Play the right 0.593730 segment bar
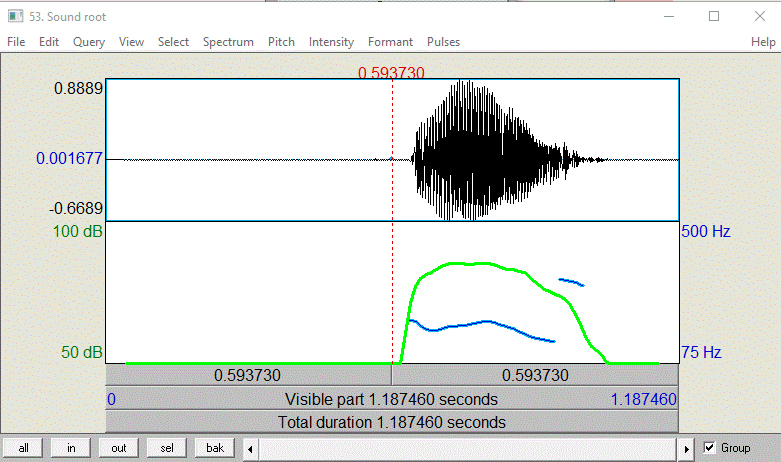The height and width of the screenshot is (462, 781). pos(535,375)
